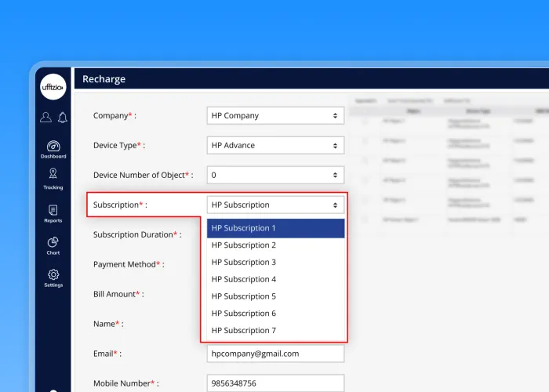The image size is (549, 392).
Task: Open Settings gear in sidebar
Action: coord(53,278)
